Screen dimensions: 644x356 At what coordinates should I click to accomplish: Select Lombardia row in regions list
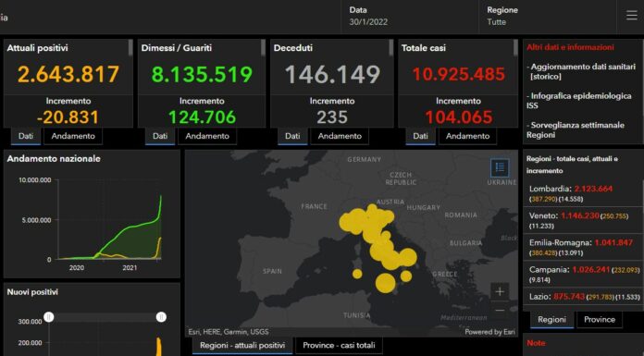583,194
